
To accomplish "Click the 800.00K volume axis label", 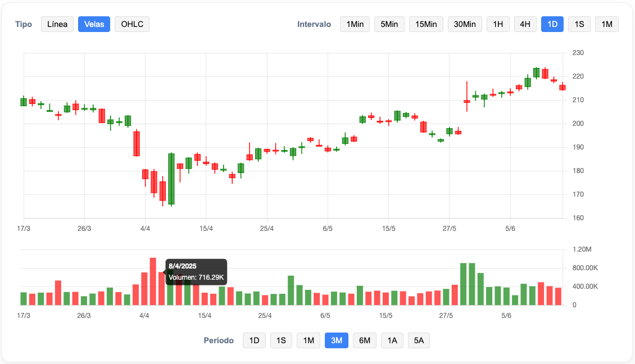I will (x=585, y=268).
